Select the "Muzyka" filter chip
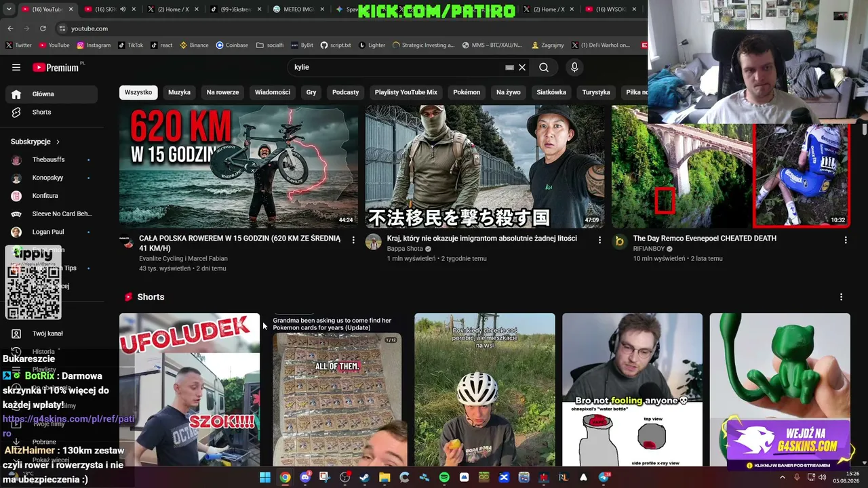 click(180, 92)
